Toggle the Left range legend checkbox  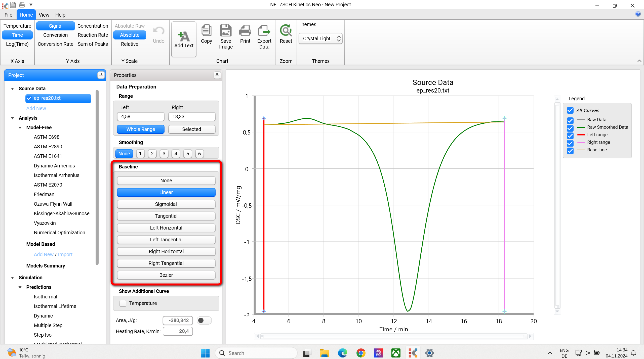[x=570, y=136]
